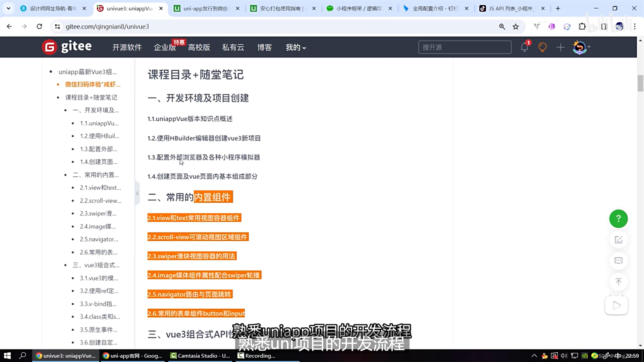Open the Windows Start button
The image size is (644, 362).
pyautogui.click(x=7, y=356)
